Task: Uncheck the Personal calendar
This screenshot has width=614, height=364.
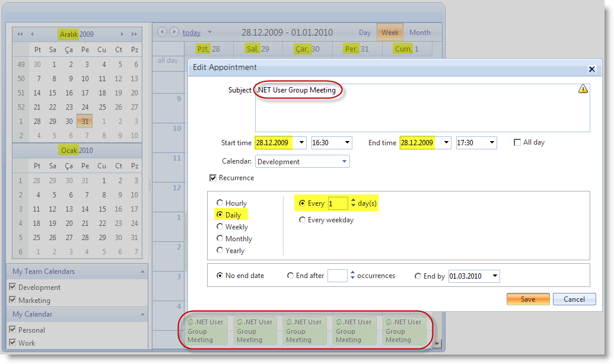Action: coord(12,330)
